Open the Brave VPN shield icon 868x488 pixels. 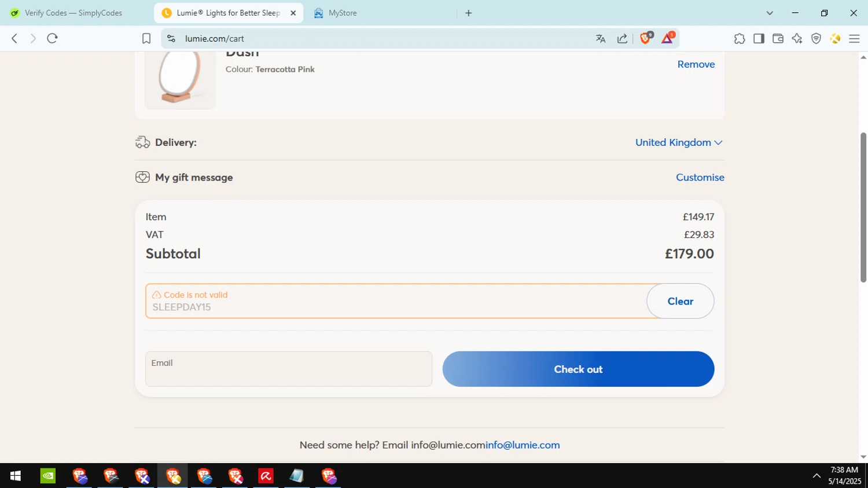pos(816,39)
